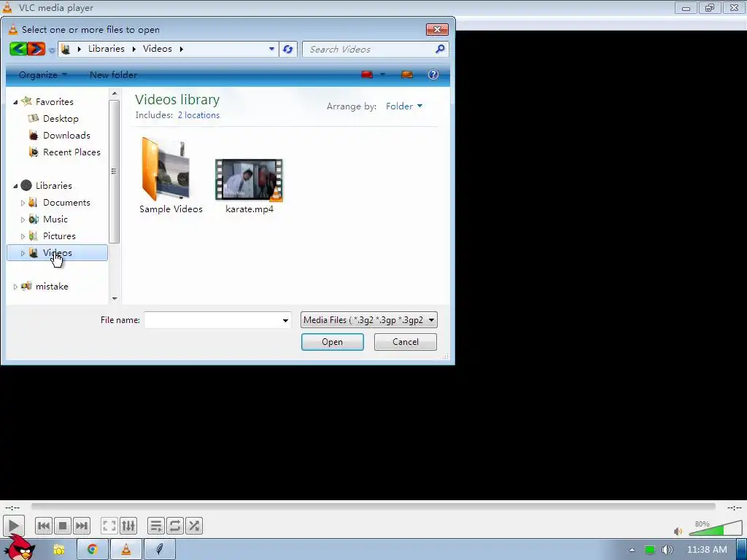This screenshot has height=560, width=747.
Task: Mute audio via speaker icon
Action: 678,531
